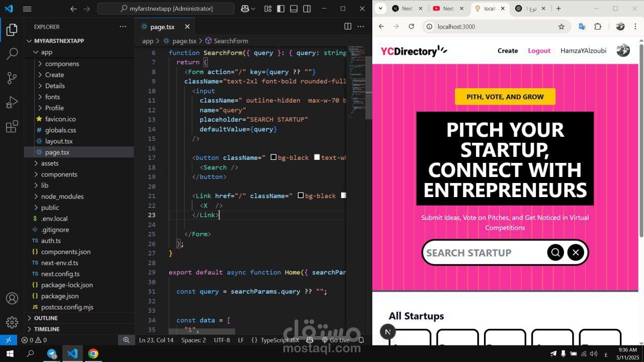Open the Run and Debug view
Screen dimensions: 644x362
(x=12, y=102)
